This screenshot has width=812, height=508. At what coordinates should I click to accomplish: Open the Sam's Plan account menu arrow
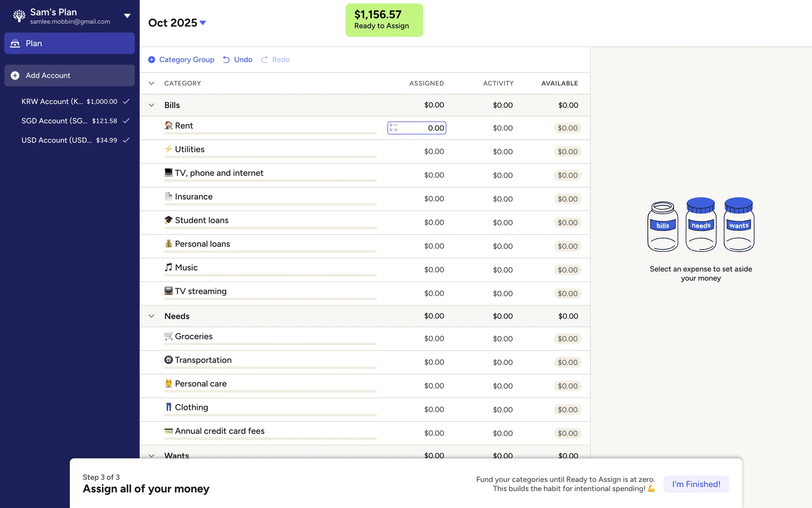point(127,16)
